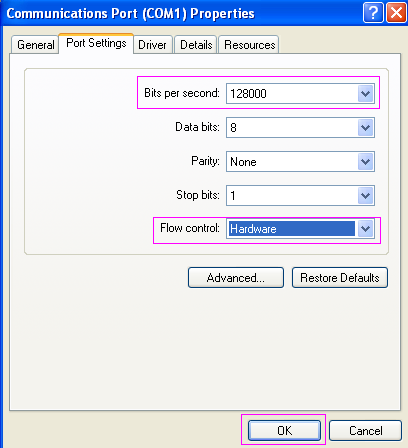Viewport: 408px width, 448px height.
Task: Click the Parity field showing None
Action: click(x=300, y=162)
